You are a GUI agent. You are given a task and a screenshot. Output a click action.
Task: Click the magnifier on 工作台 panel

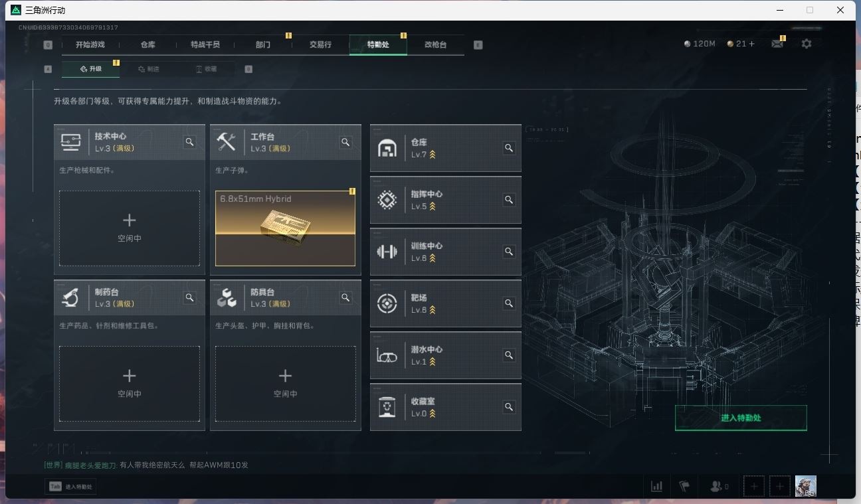345,142
